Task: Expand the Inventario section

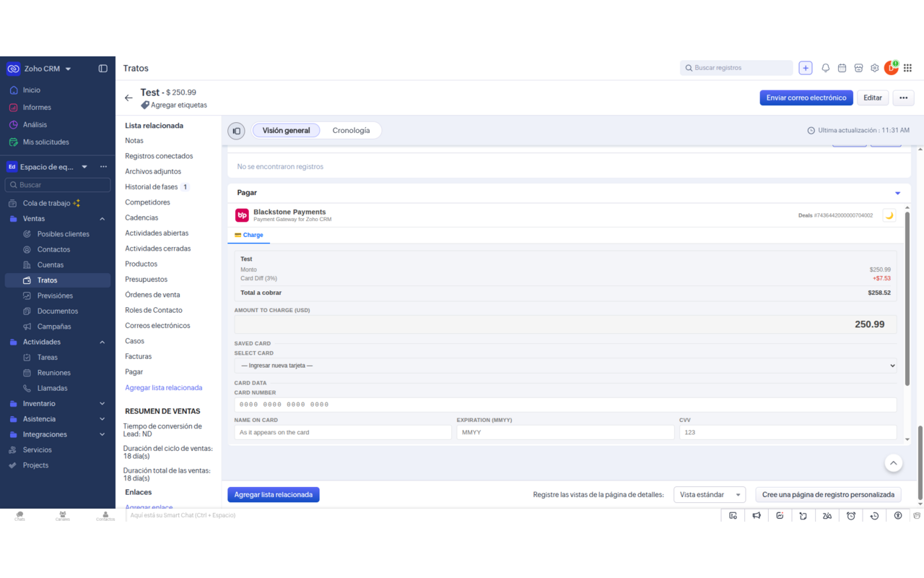Action: (102, 404)
